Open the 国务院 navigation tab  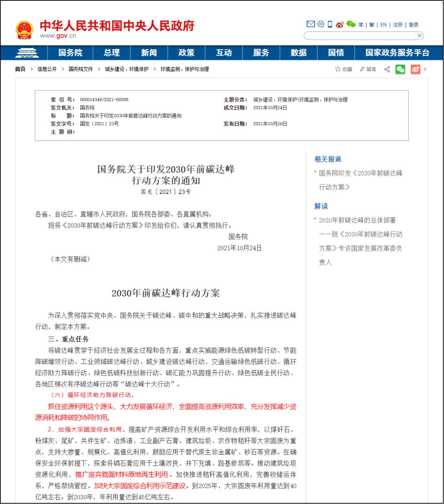(70, 53)
